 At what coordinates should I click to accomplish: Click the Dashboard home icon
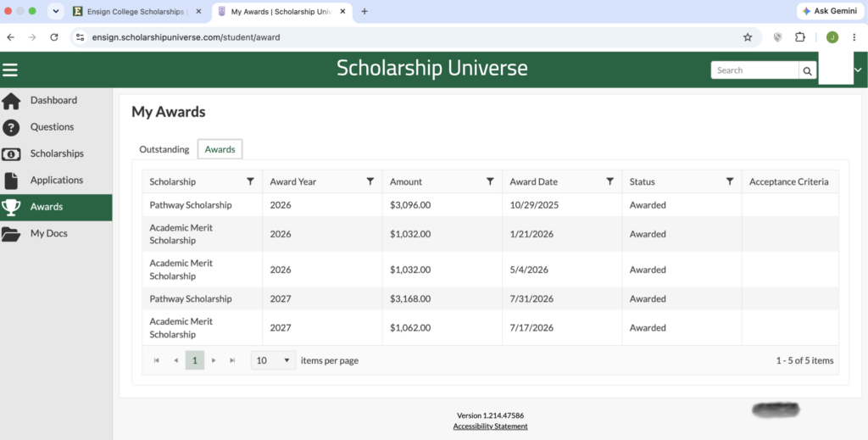11,101
